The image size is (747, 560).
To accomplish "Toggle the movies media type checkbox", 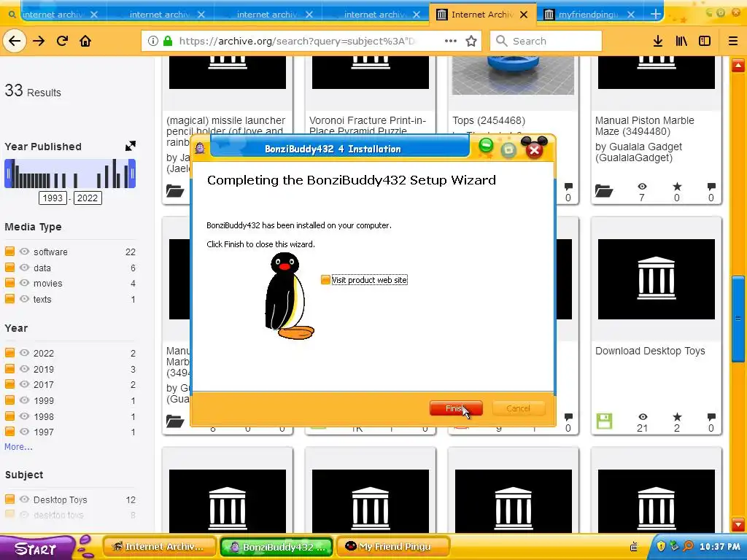I will 9,283.
